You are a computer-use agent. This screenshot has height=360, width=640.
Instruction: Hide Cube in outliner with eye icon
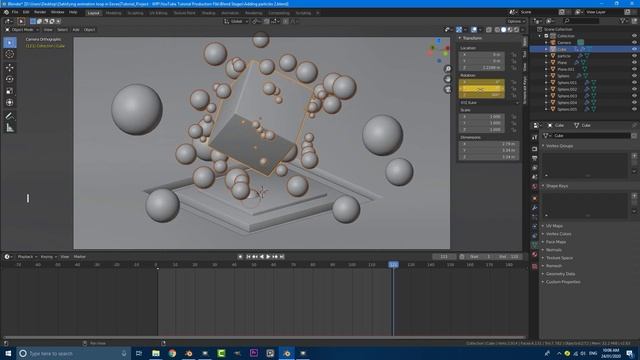634,49
